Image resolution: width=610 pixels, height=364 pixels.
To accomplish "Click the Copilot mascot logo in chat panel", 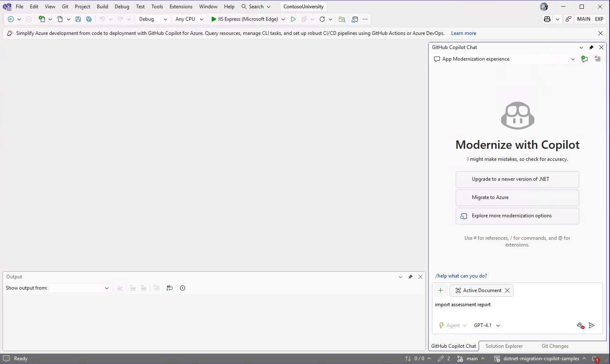I will pyautogui.click(x=518, y=116).
